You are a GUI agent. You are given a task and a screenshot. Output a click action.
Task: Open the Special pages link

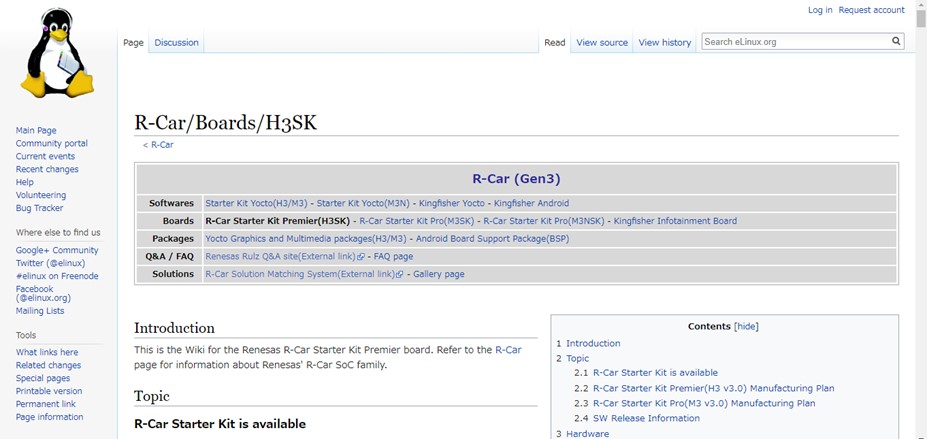pos(43,378)
